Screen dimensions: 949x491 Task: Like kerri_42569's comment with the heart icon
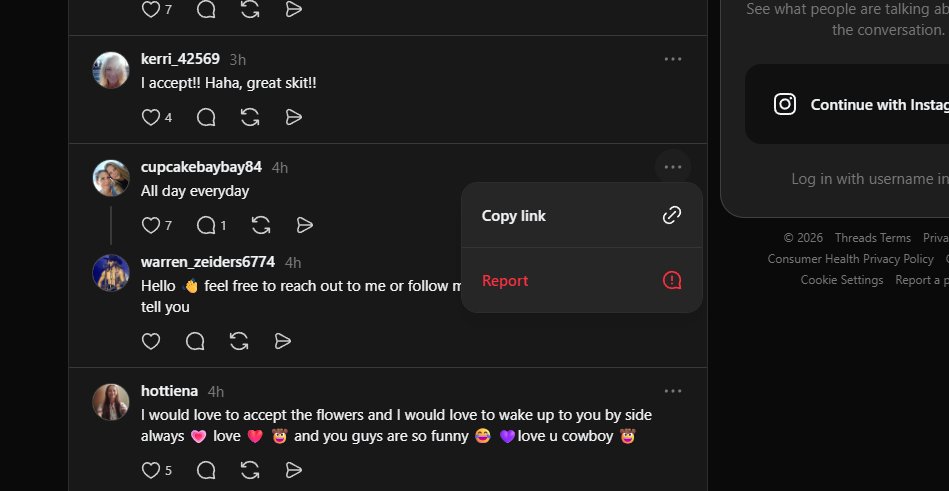(x=151, y=117)
